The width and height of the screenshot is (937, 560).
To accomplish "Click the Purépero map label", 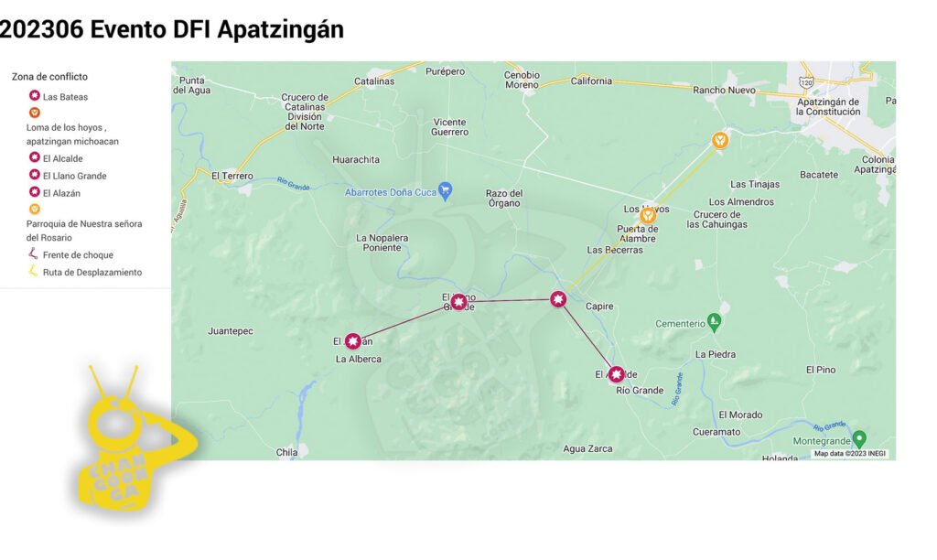I will (x=446, y=71).
